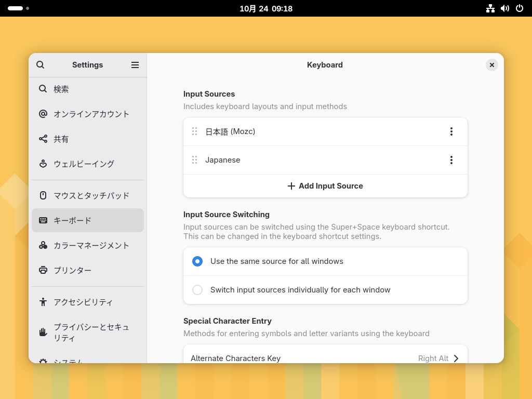Viewport: 532px width, 399px height.
Task: Open the 日本語 (Mozc) three-dot options menu
Action: point(451,131)
